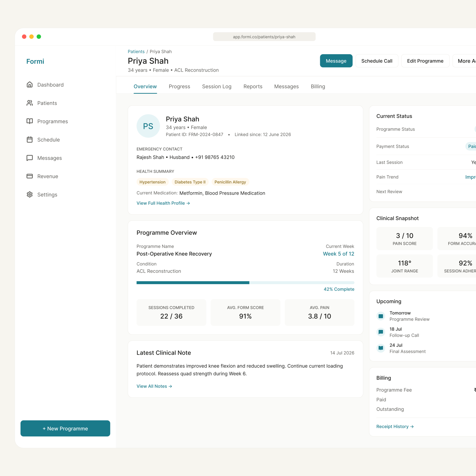Screen dimensions: 476x476
Task: Switch to the Session Log tab
Action: (x=217, y=87)
